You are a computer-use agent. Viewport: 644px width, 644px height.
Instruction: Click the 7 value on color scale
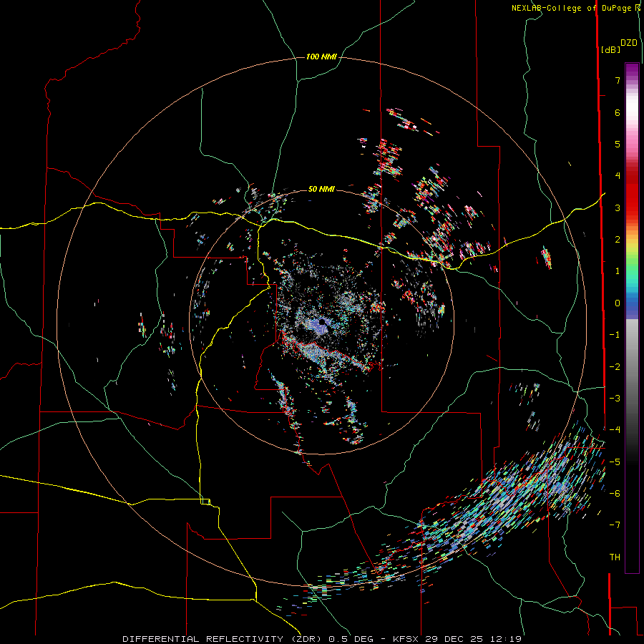pyautogui.click(x=618, y=80)
